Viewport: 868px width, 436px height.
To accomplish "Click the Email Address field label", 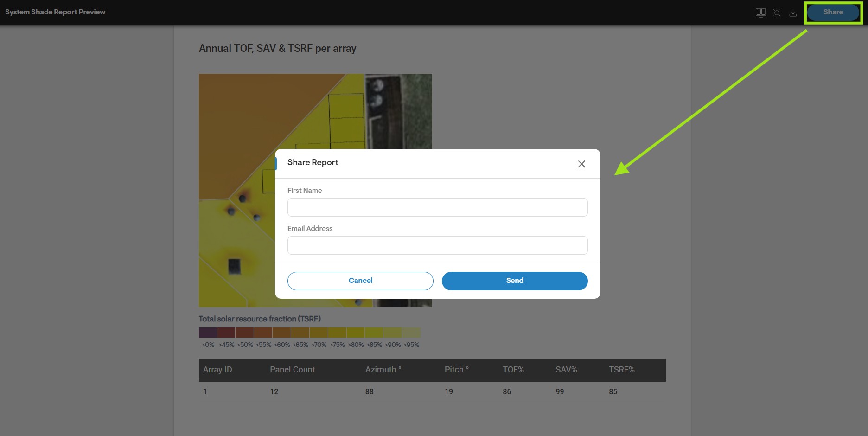I will pos(310,229).
